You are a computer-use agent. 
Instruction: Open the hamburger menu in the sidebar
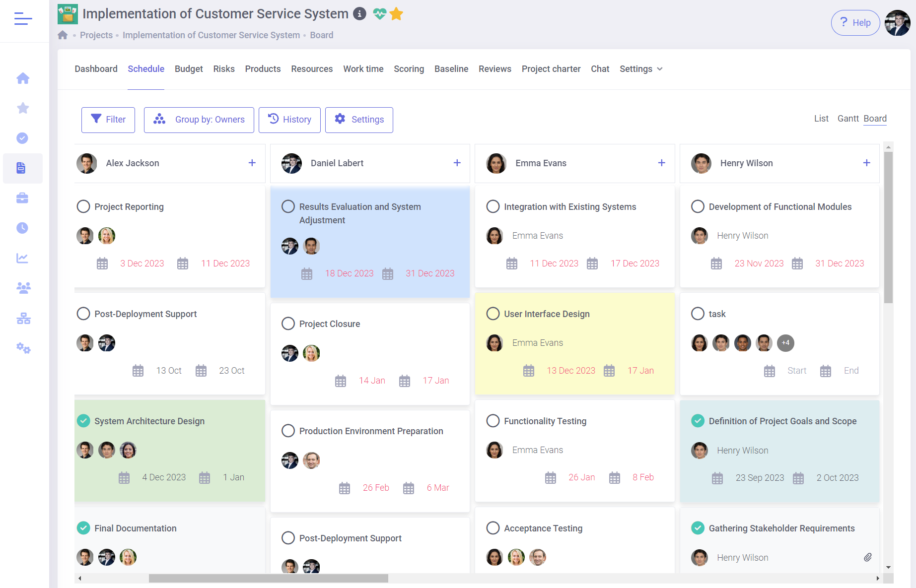click(x=23, y=19)
